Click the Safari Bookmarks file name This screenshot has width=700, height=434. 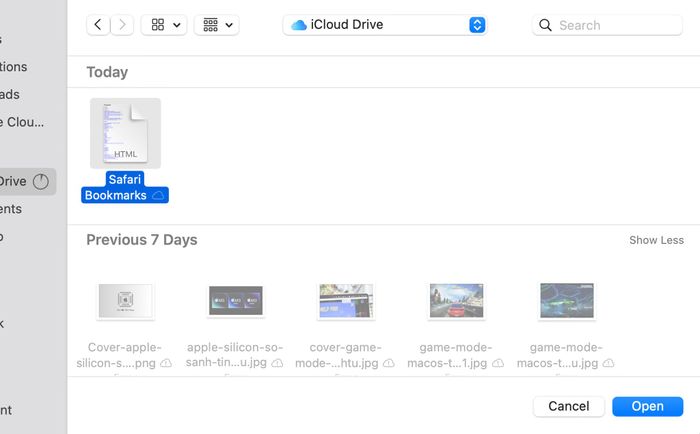click(125, 187)
